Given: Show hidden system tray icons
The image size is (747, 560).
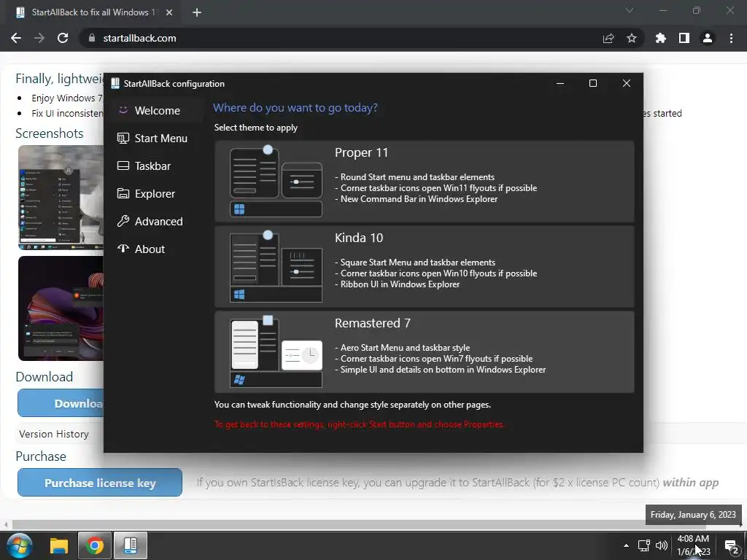Looking at the screenshot, I should coord(626,545).
